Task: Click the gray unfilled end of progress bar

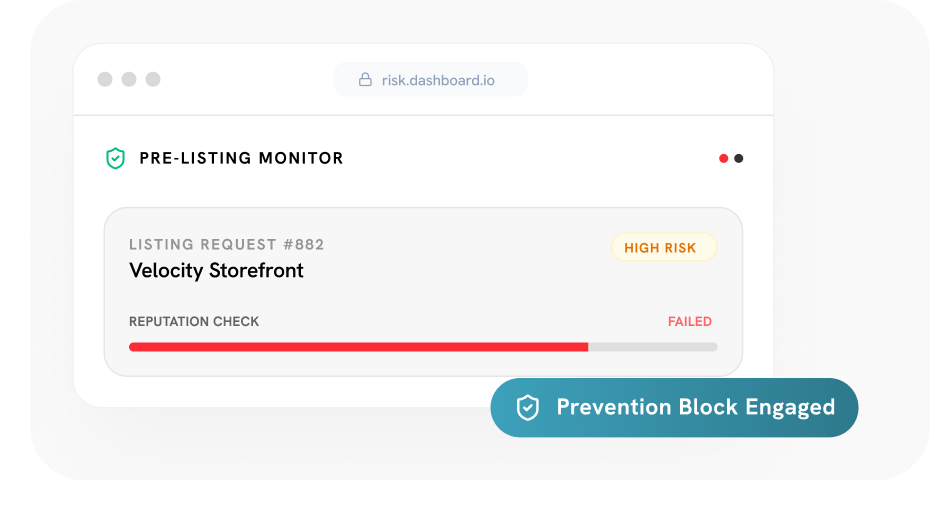Action: pos(653,347)
